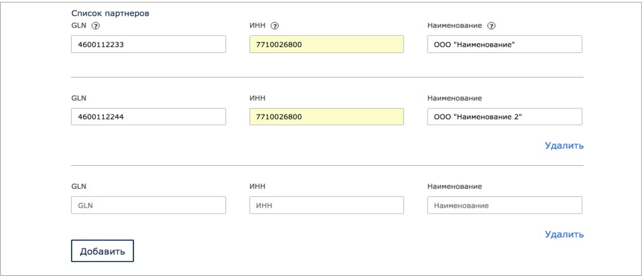
Task: Click the GLN field containing 4600112233
Action: [148, 44]
